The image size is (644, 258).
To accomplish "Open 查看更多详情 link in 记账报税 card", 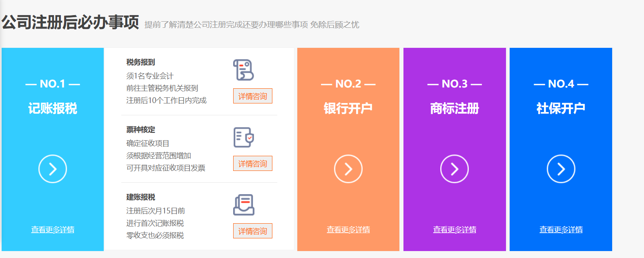I will (53, 230).
